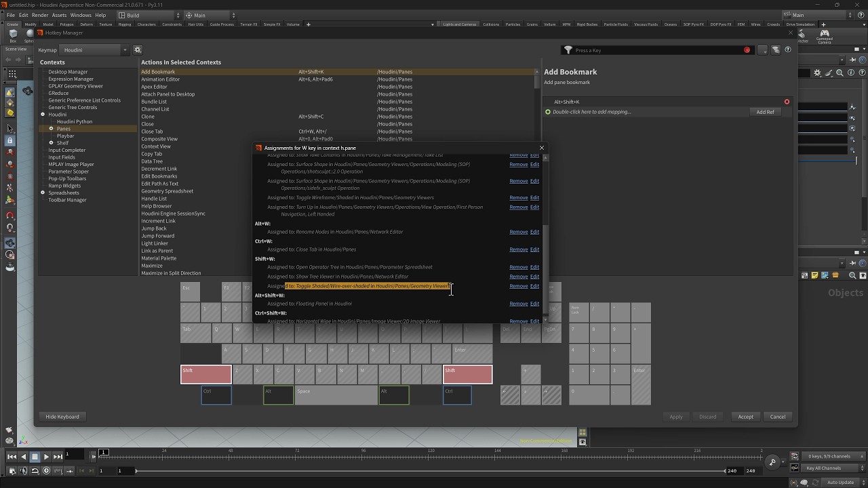This screenshot has height=488, width=868.
Task: Click the Shift key on left of virtual keyboard
Action: coord(206,374)
